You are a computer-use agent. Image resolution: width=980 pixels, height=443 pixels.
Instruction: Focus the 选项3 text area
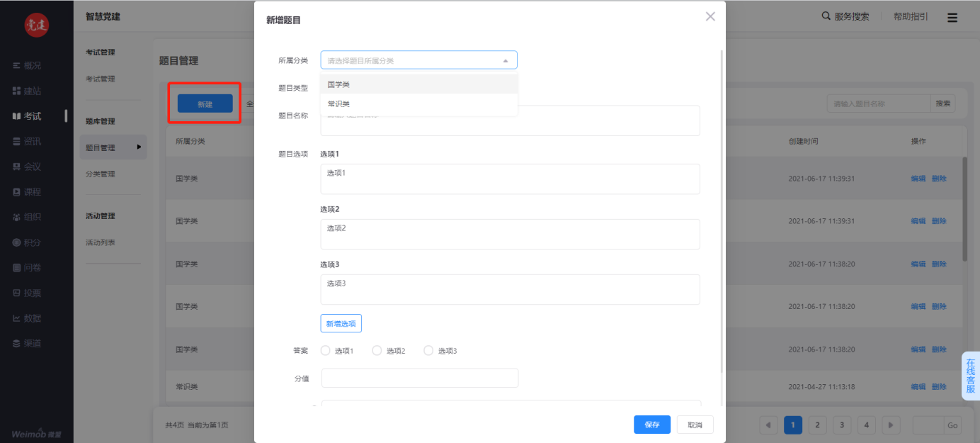(x=510, y=289)
